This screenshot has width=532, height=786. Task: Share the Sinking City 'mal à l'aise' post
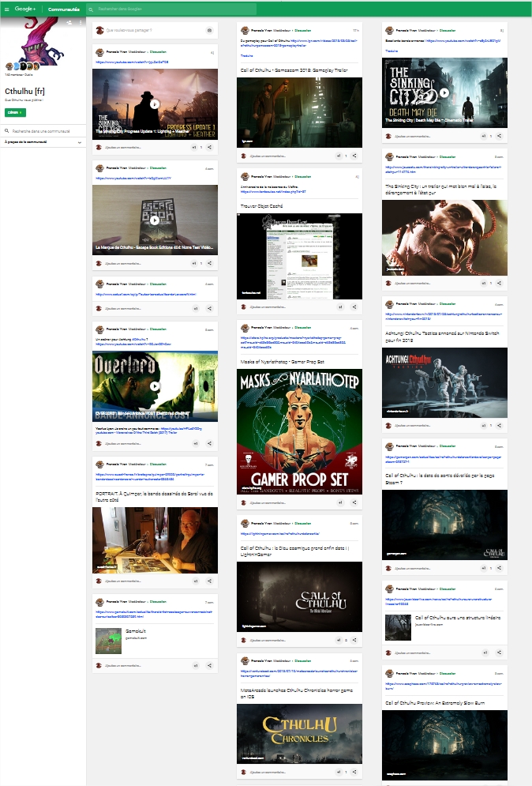pyautogui.click(x=499, y=284)
